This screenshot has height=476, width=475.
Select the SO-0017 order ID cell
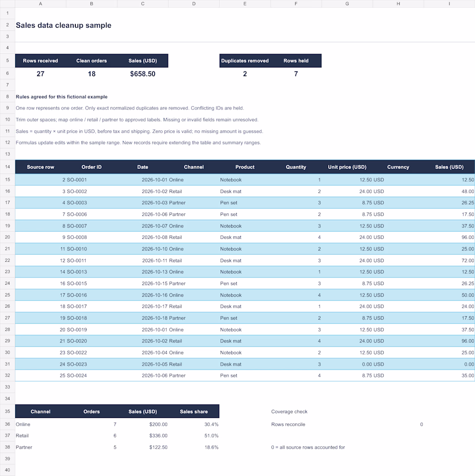(91, 306)
